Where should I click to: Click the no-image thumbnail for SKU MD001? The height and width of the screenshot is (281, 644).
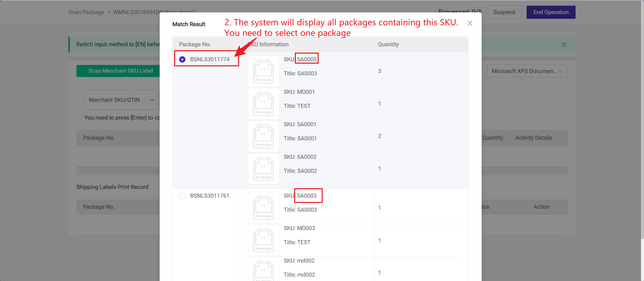[x=264, y=104]
